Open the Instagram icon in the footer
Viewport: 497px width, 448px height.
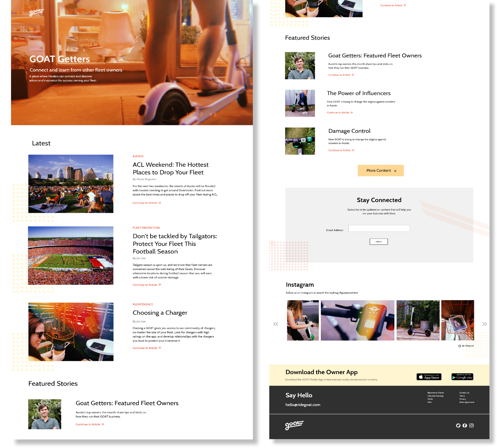point(471,425)
